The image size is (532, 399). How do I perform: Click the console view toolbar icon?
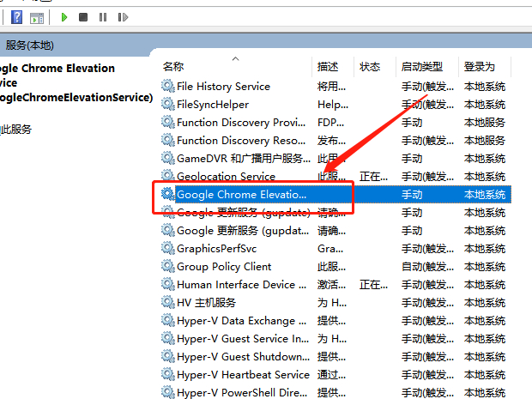(x=37, y=18)
